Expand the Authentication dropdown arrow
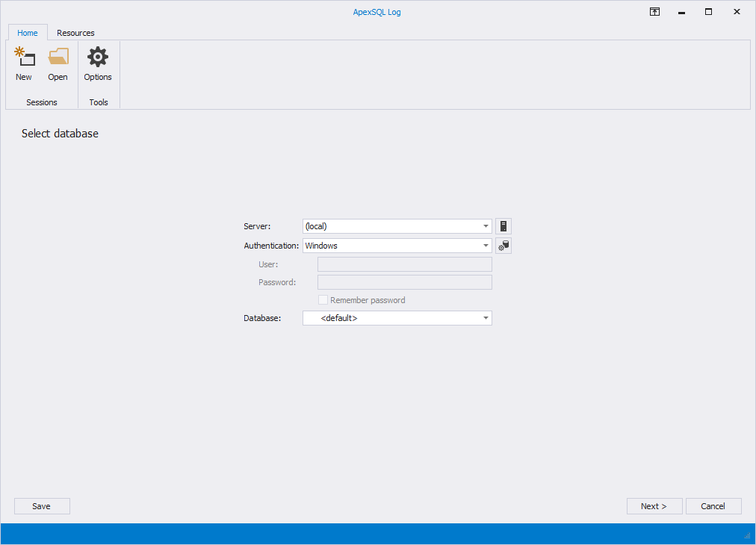Screen dimensions: 756x545 click(x=486, y=246)
